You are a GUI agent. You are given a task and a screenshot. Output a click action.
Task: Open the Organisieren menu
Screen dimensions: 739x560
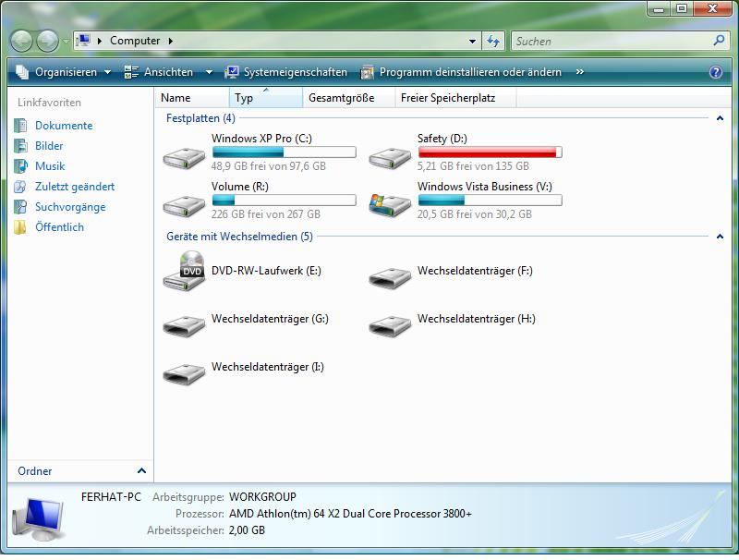tap(64, 72)
